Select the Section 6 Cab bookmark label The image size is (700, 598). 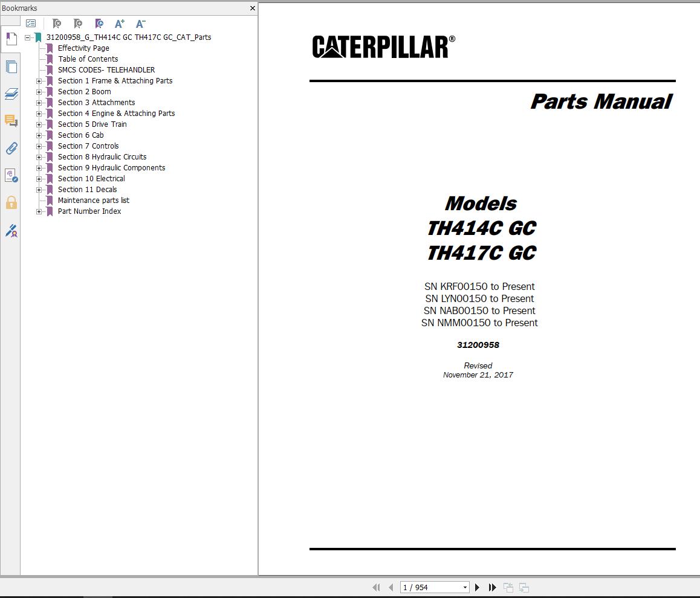point(81,135)
